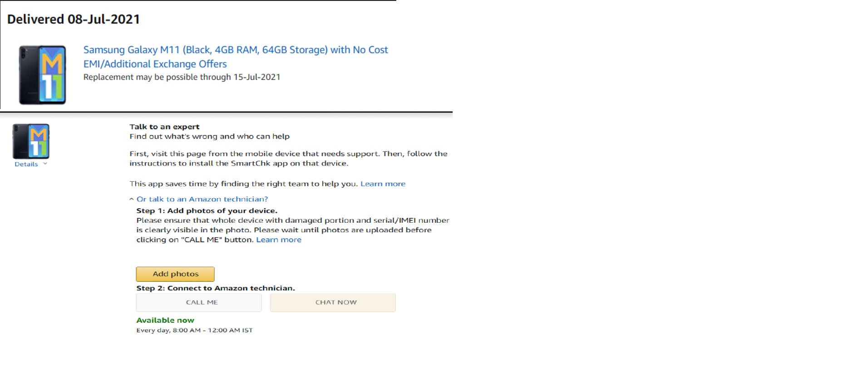The height and width of the screenshot is (375, 868).
Task: Expand the chevron next to Details
Action: pyautogui.click(x=45, y=164)
